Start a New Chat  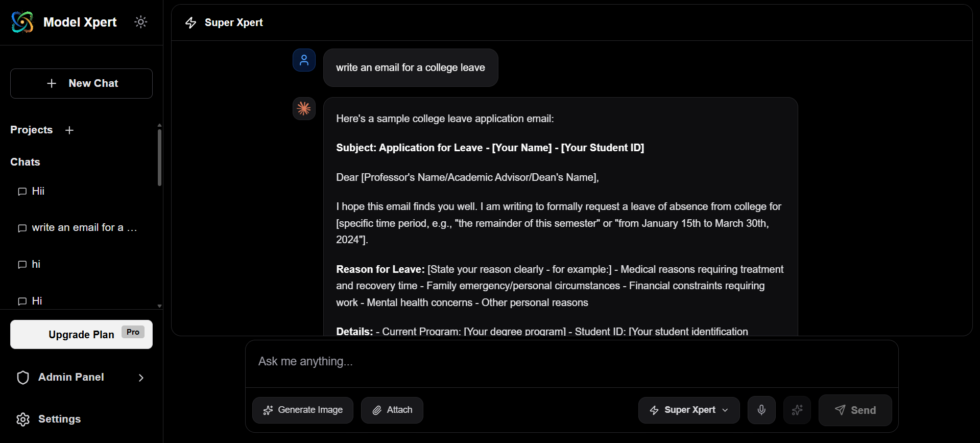pyautogui.click(x=81, y=83)
